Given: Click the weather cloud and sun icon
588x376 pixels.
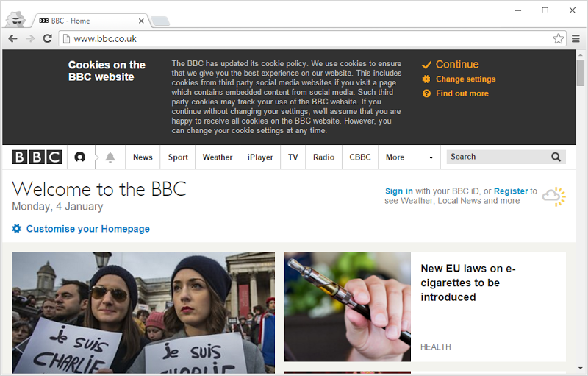Looking at the screenshot, I should click(x=554, y=196).
